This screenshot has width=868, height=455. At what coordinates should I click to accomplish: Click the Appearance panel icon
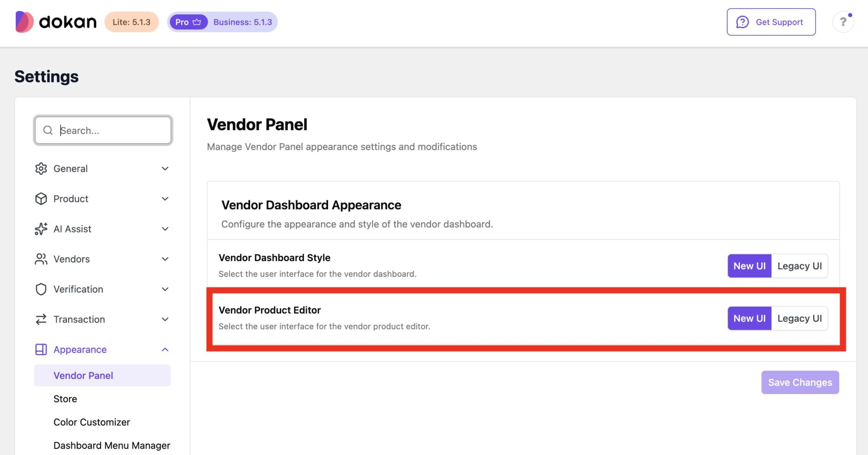[x=41, y=350]
